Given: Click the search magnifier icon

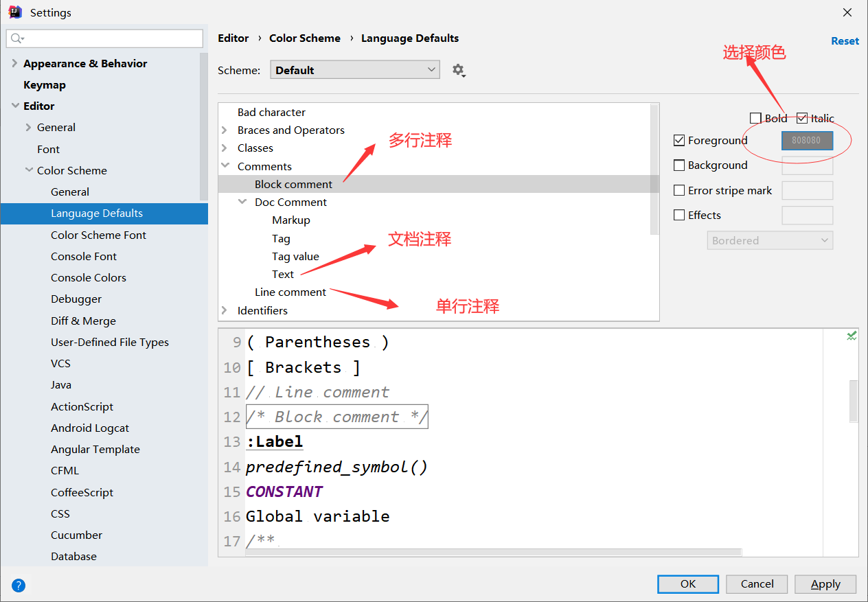Looking at the screenshot, I should [x=16, y=38].
